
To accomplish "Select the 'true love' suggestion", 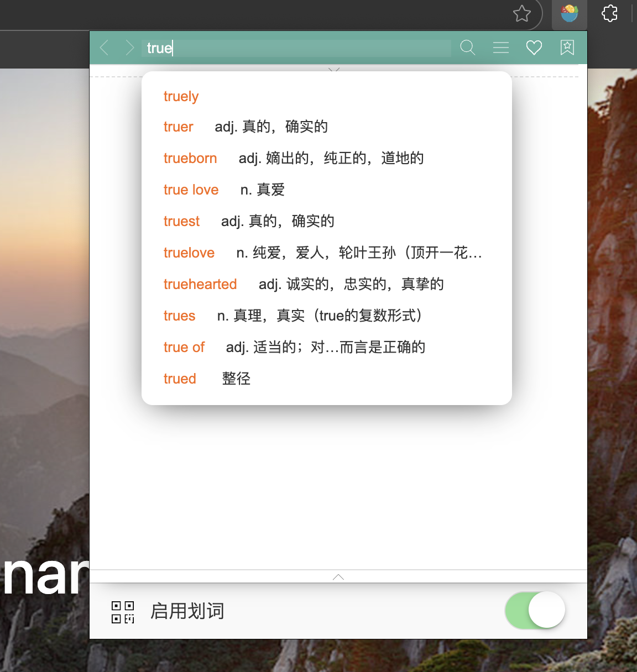I will tap(191, 190).
